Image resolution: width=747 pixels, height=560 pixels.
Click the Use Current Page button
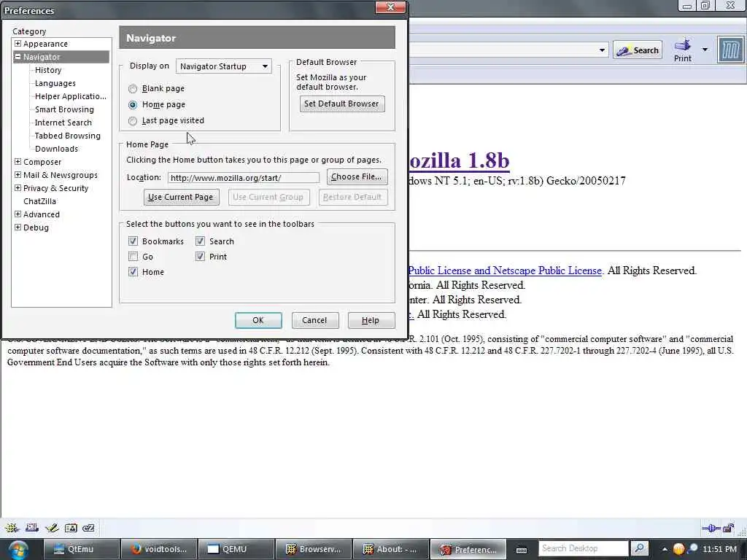181,197
